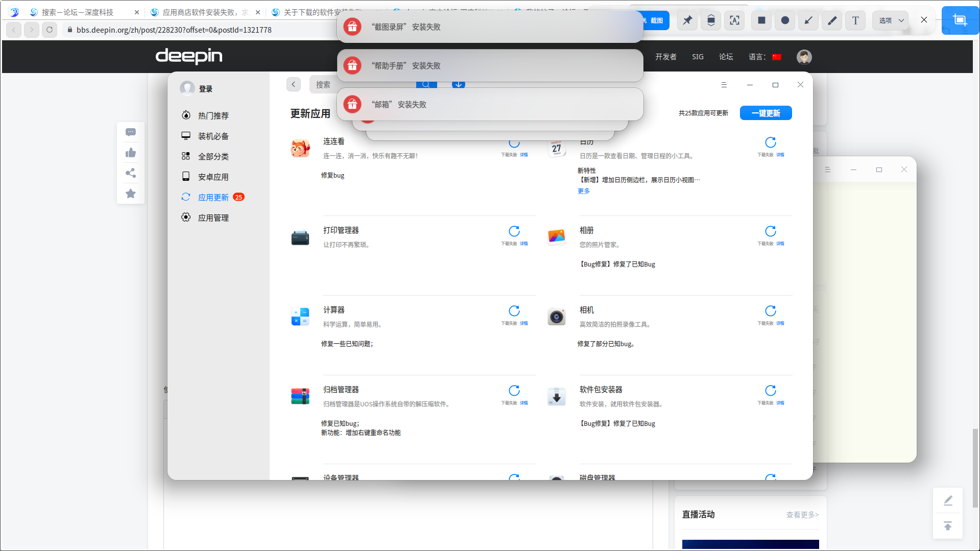Image resolution: width=980 pixels, height=551 pixels.
Task: Activate the scrolling screenshot tool
Action: click(x=711, y=20)
